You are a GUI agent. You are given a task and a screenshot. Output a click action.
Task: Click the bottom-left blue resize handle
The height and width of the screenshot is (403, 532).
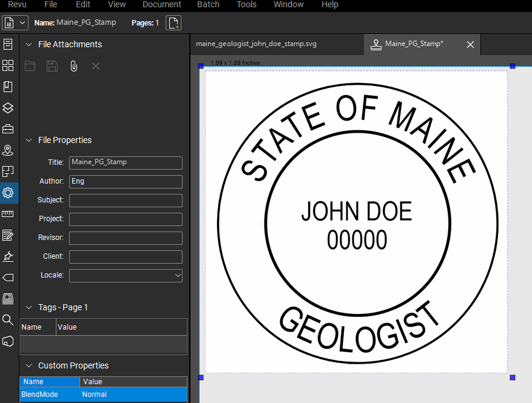pos(201,377)
